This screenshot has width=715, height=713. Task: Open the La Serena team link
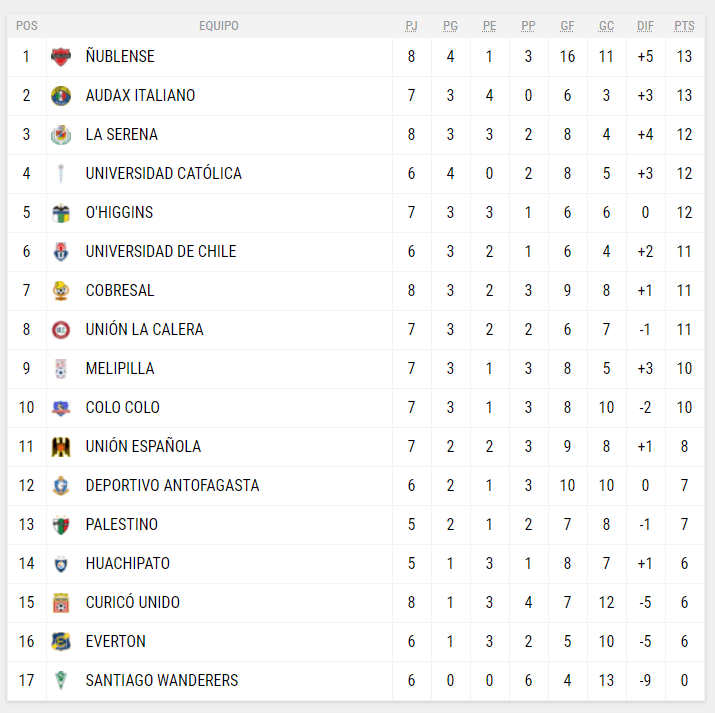point(121,135)
